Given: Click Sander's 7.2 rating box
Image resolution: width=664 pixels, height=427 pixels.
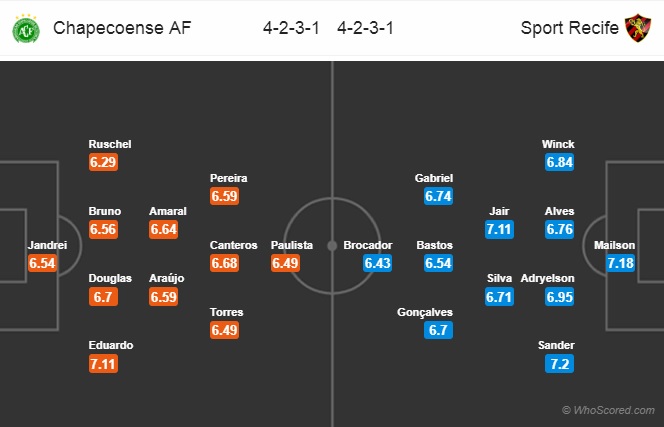Looking at the screenshot, I should click(x=559, y=364).
